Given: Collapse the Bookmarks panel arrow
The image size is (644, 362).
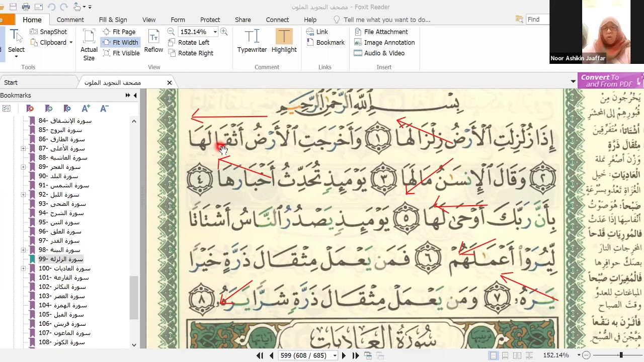Looking at the screenshot, I should point(135,95).
